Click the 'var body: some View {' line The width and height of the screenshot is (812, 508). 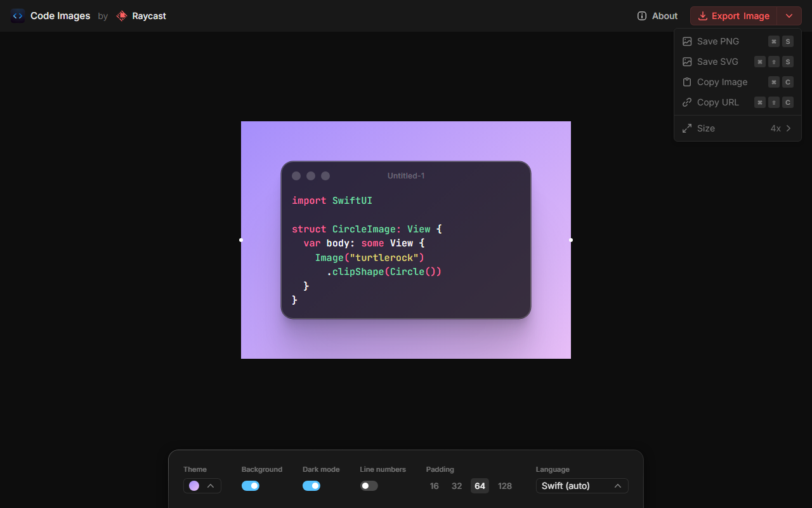click(363, 243)
